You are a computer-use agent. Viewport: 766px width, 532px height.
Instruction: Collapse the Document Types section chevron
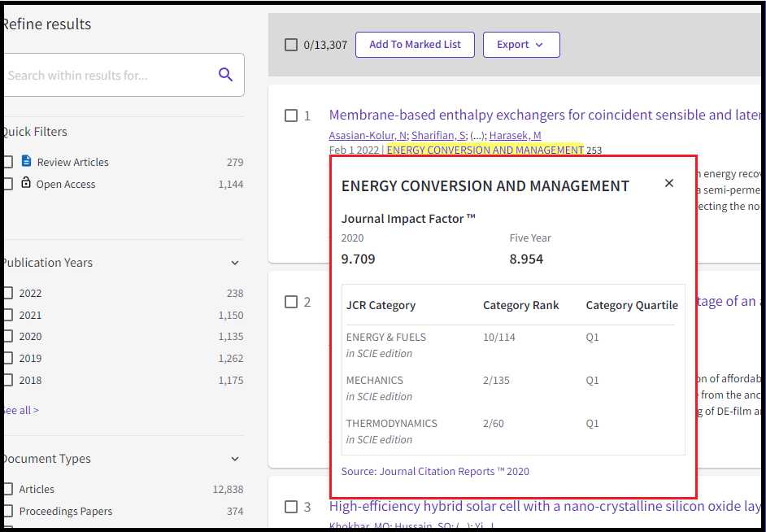point(235,459)
